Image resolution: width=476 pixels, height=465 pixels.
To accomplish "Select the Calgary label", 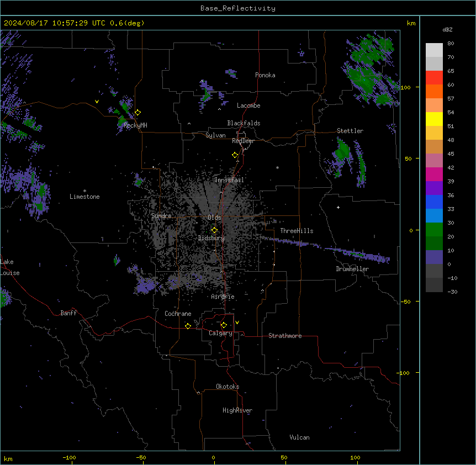I will tap(221, 333).
